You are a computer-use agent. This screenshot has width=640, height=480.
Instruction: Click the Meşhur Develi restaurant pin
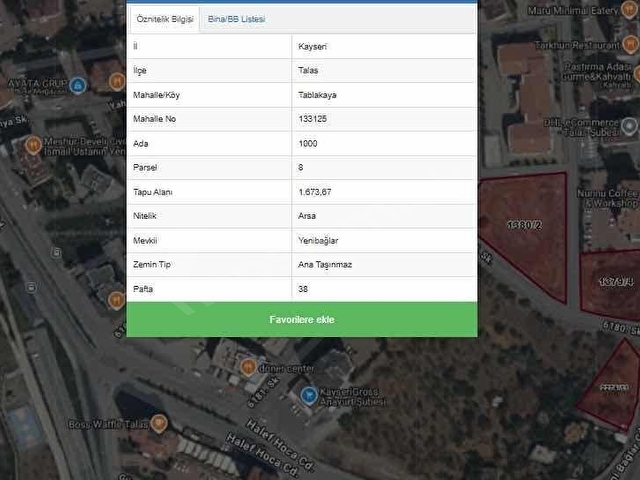pyautogui.click(x=33, y=145)
